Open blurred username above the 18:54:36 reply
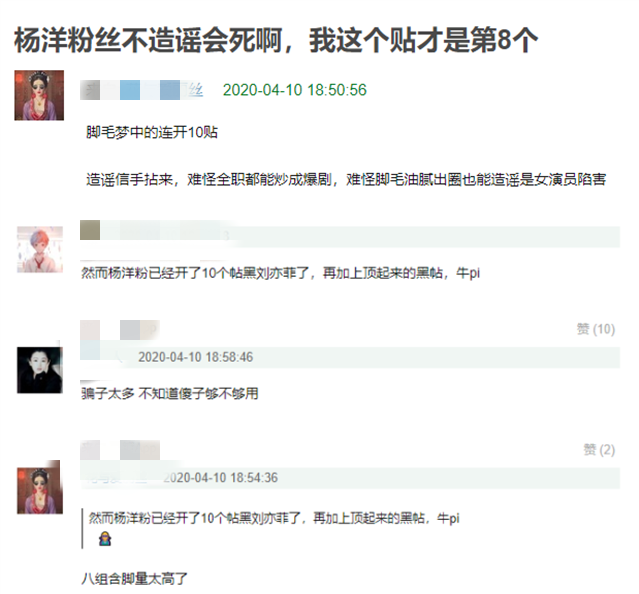The width and height of the screenshot is (639, 594). click(x=120, y=450)
